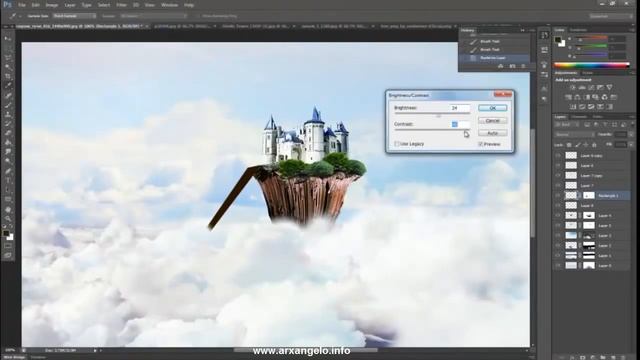Click the Contrast value input field
The image size is (640, 360).
[460, 124]
